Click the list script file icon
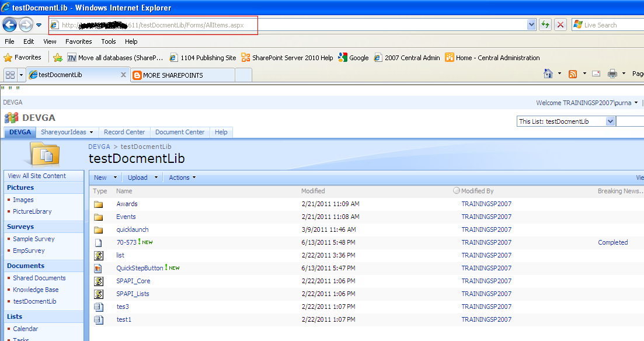The image size is (644, 341). coord(99,256)
